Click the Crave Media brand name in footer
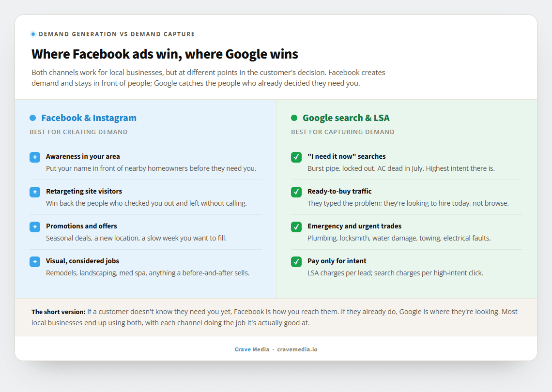The width and height of the screenshot is (552, 392). pyautogui.click(x=252, y=349)
